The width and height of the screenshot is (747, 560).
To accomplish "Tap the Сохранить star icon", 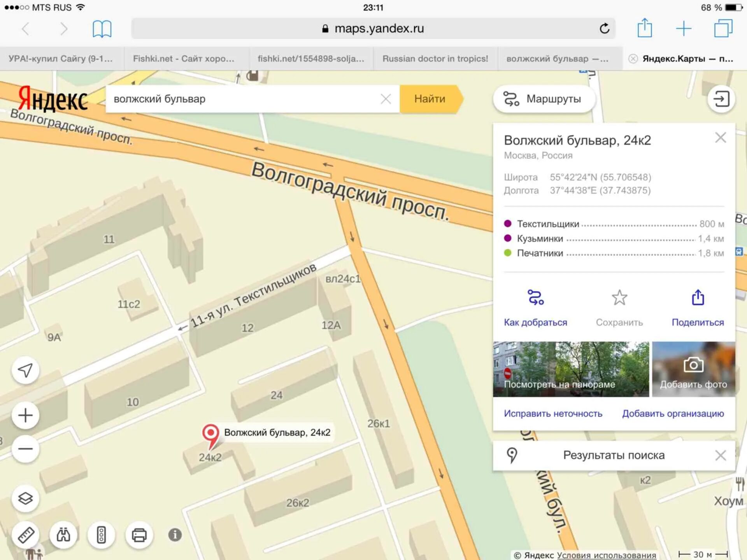I will (x=619, y=297).
